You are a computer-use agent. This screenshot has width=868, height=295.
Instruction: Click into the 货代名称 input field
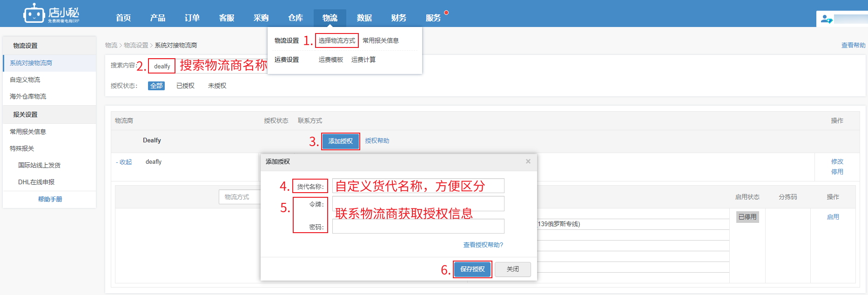418,186
